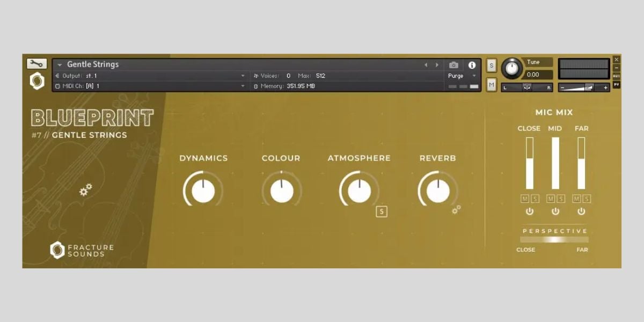Click the MIDI channel icon
The height and width of the screenshot is (322, 644).
click(x=57, y=86)
